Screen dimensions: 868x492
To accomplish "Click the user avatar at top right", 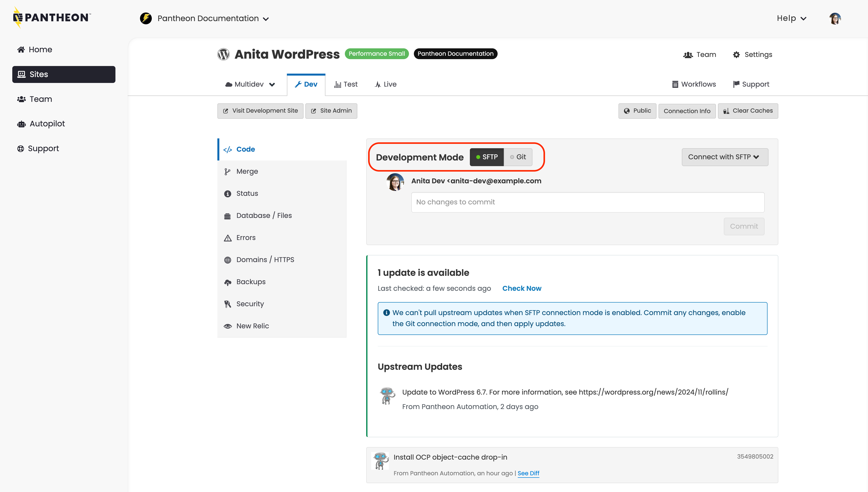I will point(835,18).
